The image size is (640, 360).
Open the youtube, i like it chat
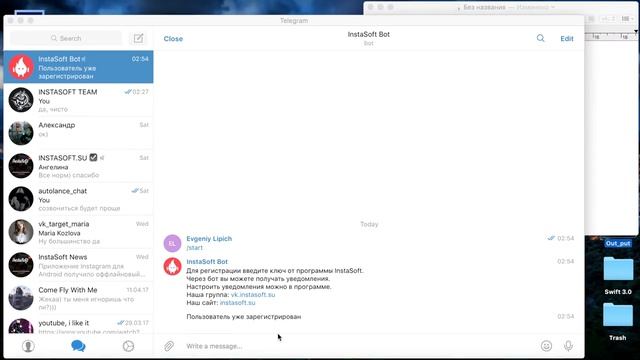pyautogui.click(x=78, y=325)
